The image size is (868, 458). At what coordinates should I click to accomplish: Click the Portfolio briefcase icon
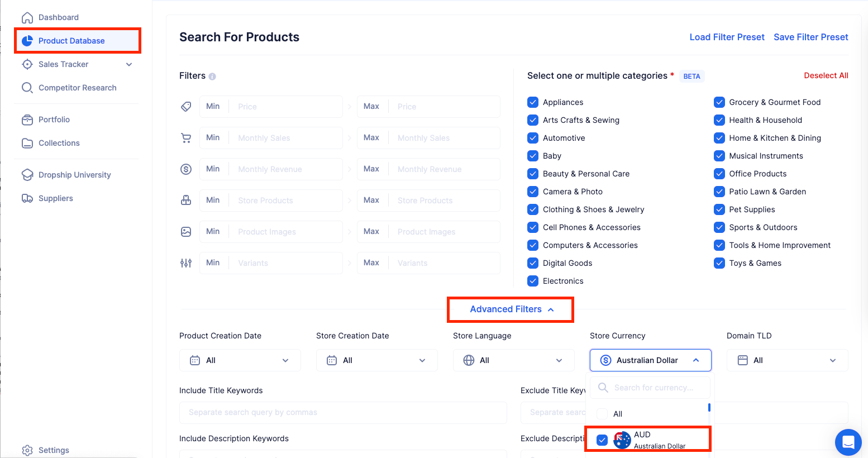tap(27, 120)
